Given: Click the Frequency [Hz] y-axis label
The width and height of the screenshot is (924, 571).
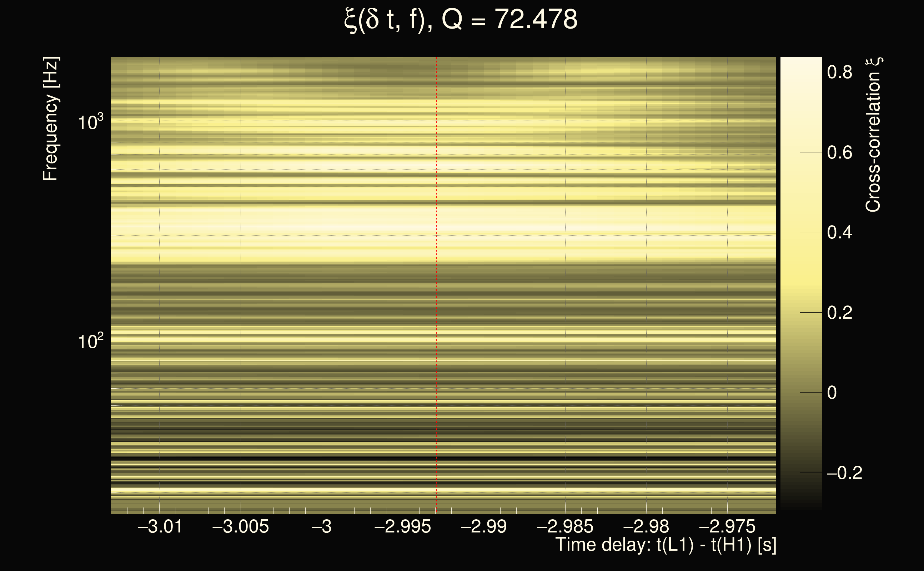Looking at the screenshot, I should click(x=50, y=119).
